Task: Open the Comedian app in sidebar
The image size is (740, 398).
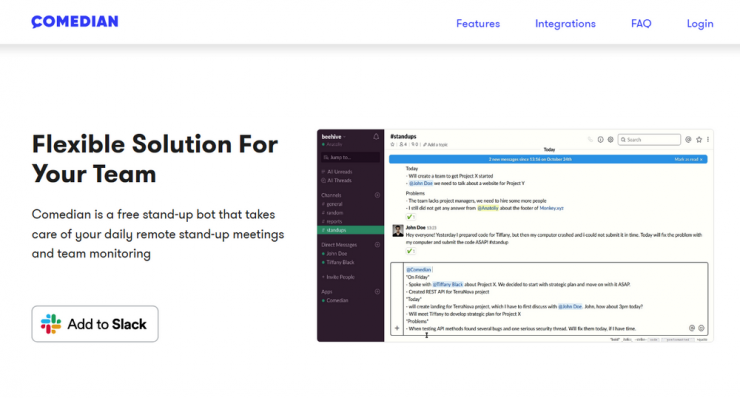Action: (335, 300)
